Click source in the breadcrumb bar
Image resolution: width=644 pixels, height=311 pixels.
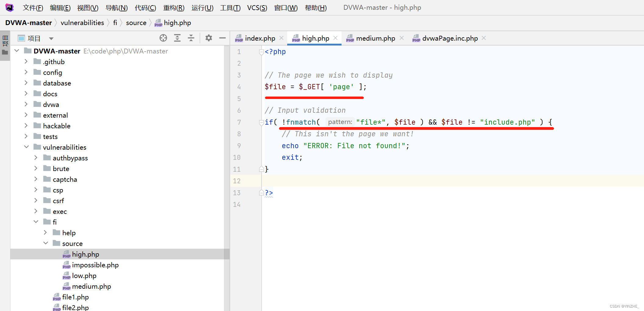point(136,23)
